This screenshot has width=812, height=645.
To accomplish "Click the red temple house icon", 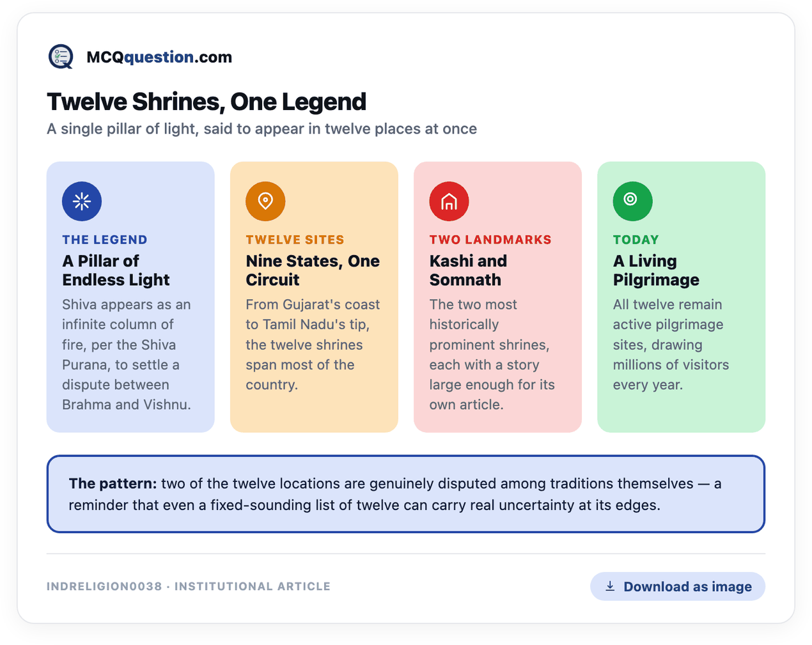I will (x=449, y=201).
